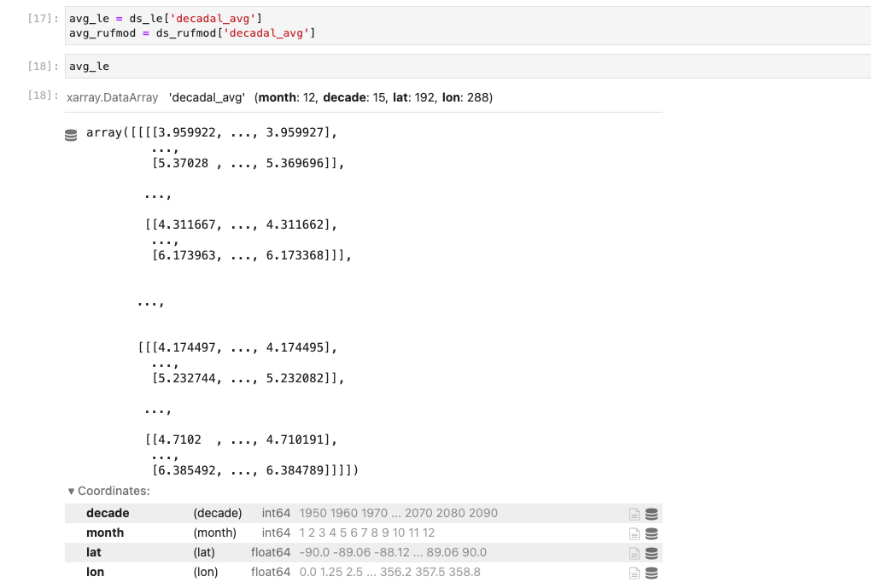
Task: Click the int64 dtype in decade row
Action: coord(276,513)
